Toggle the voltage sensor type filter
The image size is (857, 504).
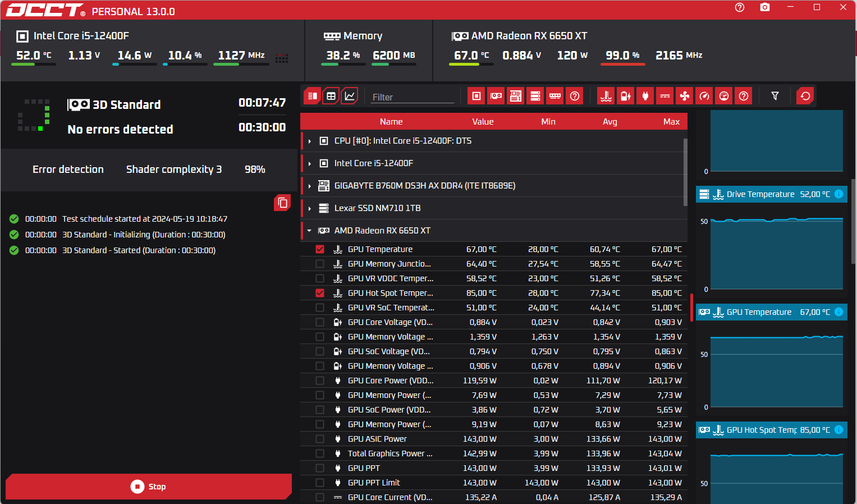(626, 96)
